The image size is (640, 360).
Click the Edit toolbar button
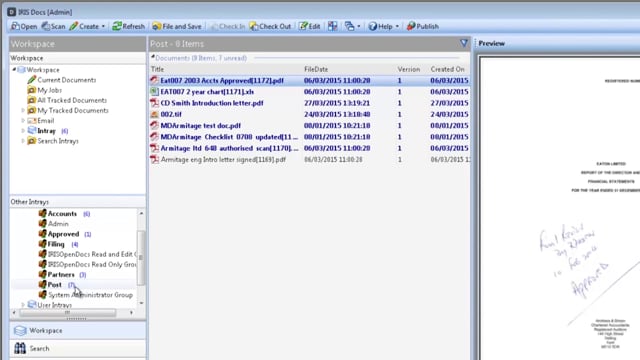point(309,27)
